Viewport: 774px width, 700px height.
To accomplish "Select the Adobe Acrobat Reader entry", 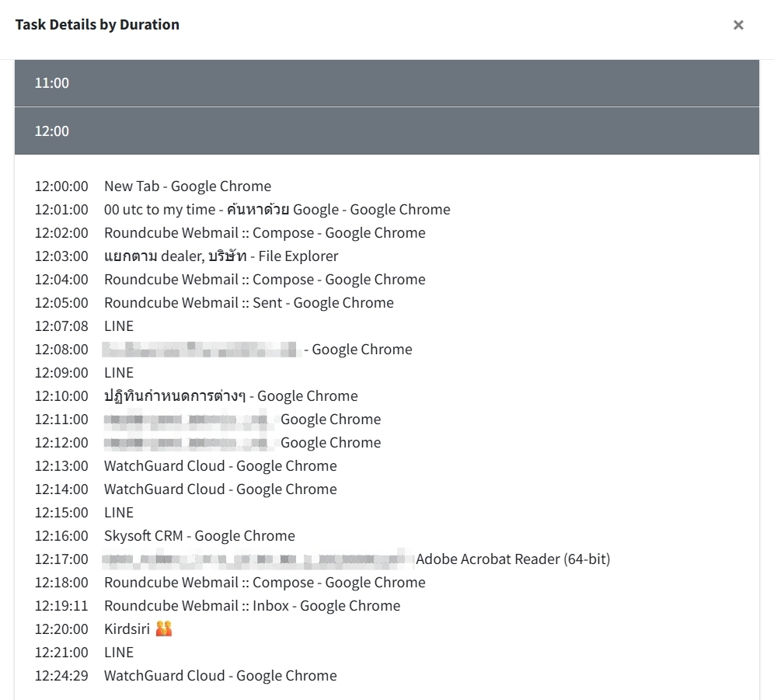I will 322,559.
